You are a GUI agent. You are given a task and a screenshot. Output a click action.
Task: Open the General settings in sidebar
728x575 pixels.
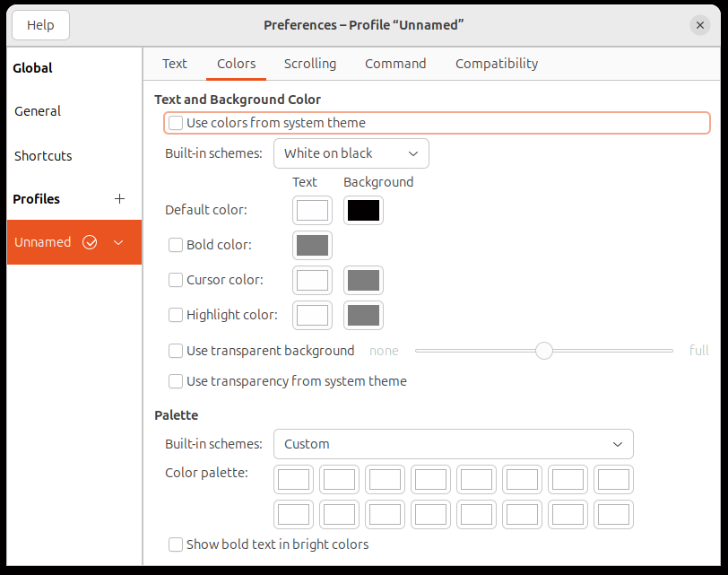click(x=38, y=111)
